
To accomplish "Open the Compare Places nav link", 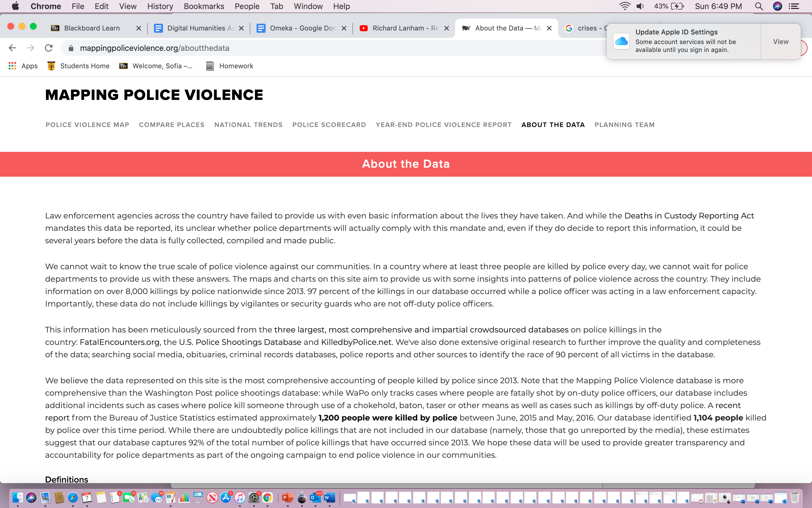I will pyautogui.click(x=171, y=125).
